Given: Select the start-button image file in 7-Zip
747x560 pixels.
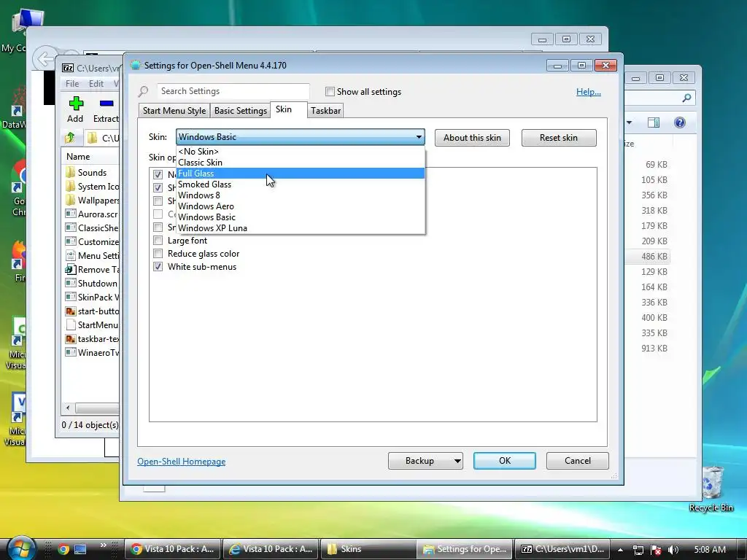Looking at the screenshot, I should tap(93, 311).
